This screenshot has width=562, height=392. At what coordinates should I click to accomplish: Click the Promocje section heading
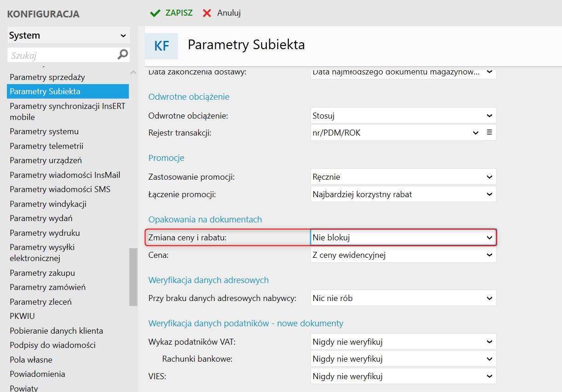pos(166,158)
